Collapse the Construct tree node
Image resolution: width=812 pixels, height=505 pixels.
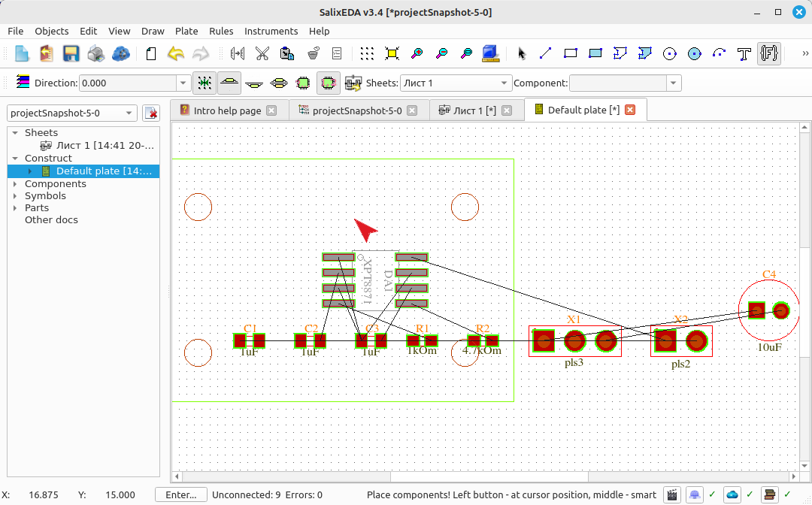15,159
